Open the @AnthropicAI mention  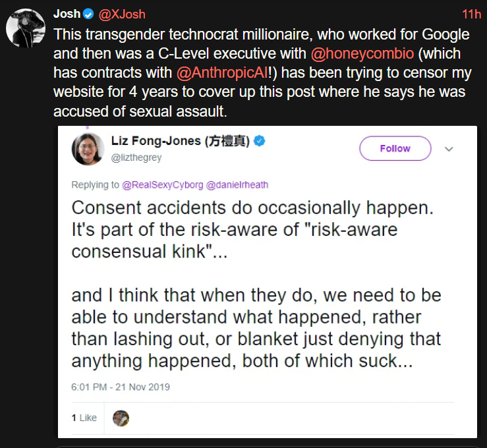(221, 72)
